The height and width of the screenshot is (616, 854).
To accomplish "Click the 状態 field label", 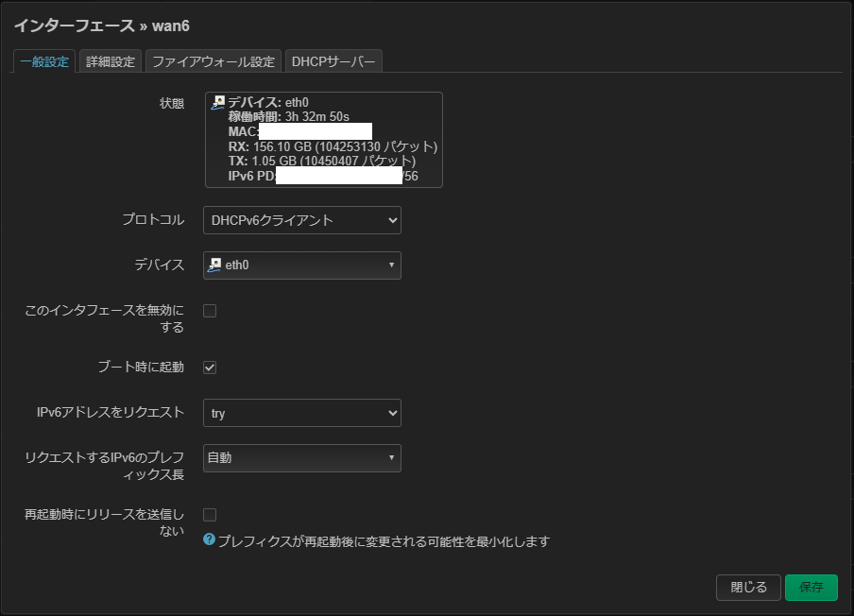I will pos(172,104).
